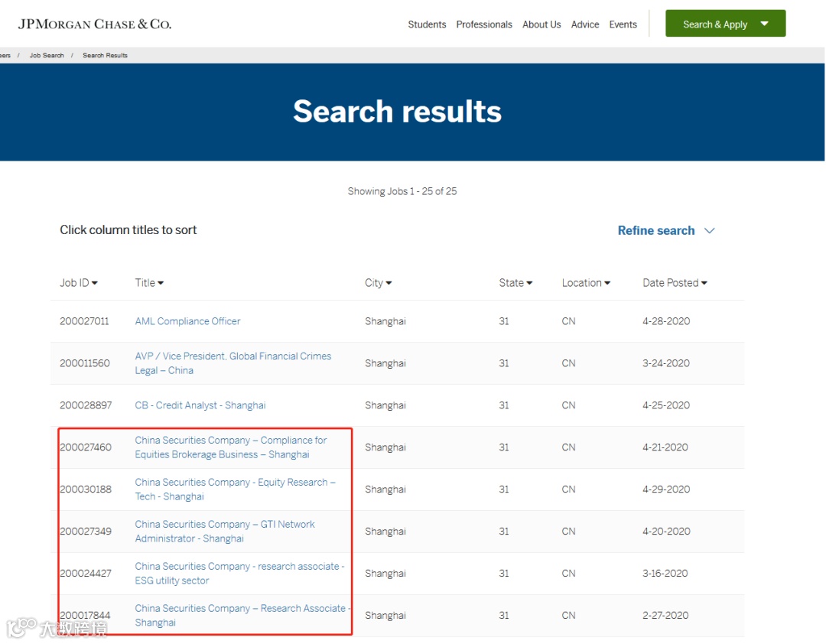Go to Job Search breadcrumb
826x644 pixels.
[x=47, y=55]
